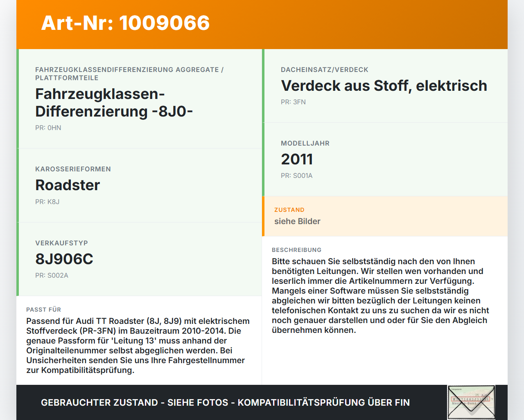The height and width of the screenshot is (420, 524).
Task: Select the Modelljahr 2011 value
Action: (297, 159)
